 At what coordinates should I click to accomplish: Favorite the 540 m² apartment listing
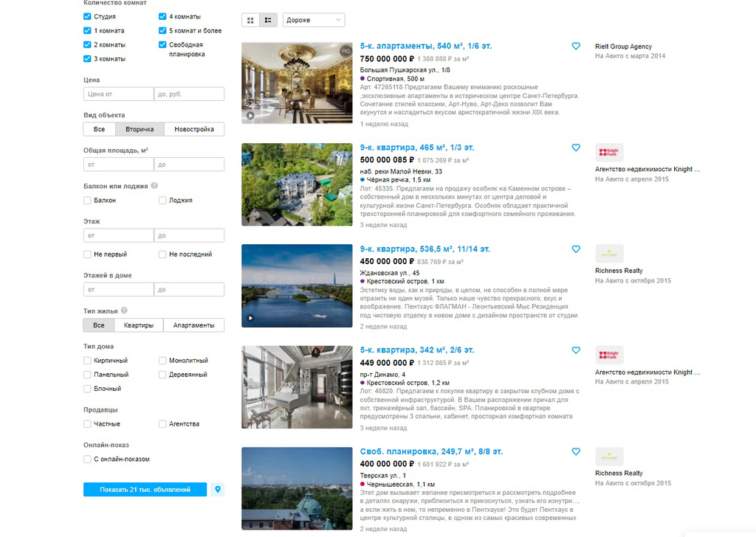coord(576,46)
